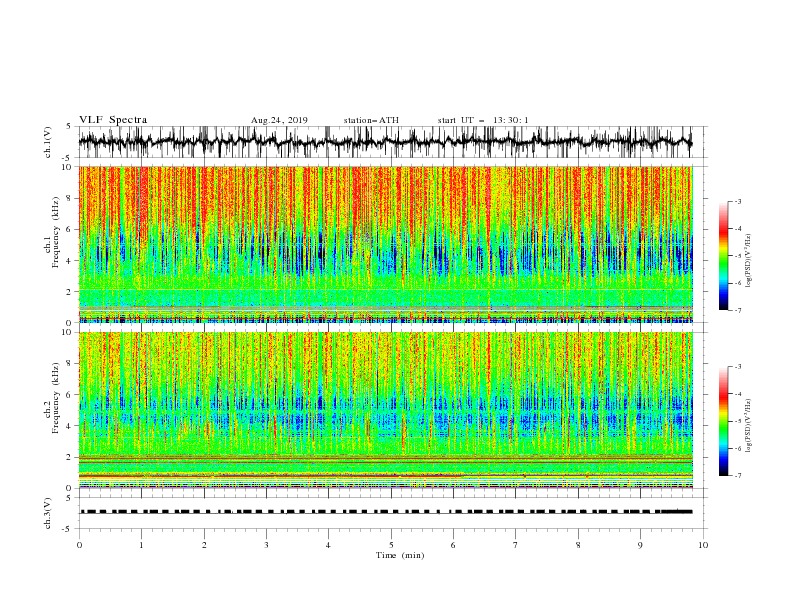
Task: Click the lower "log(PSD)(V²/Hz)" colorbar label
Action: coord(748,425)
